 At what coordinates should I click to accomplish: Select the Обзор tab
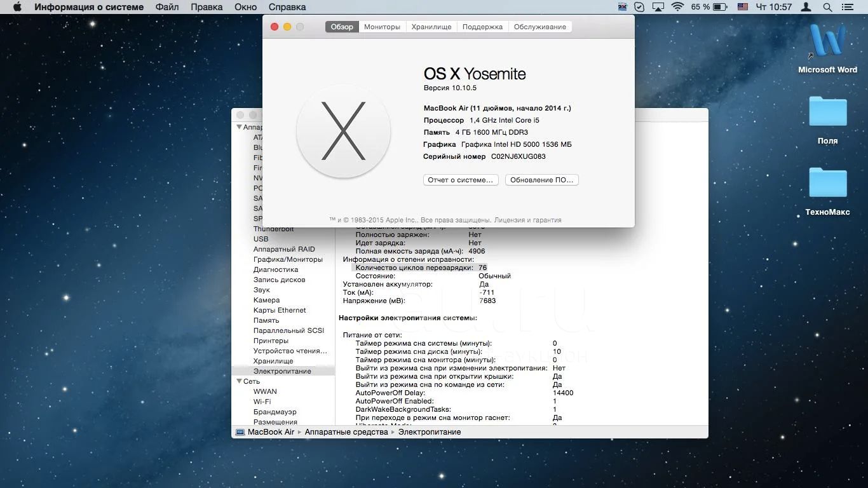[342, 27]
